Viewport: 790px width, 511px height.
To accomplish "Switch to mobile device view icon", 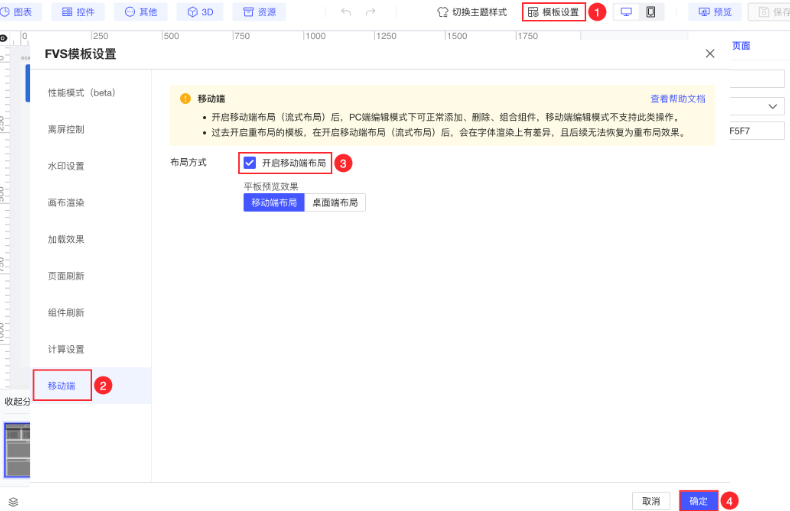I will 651,12.
